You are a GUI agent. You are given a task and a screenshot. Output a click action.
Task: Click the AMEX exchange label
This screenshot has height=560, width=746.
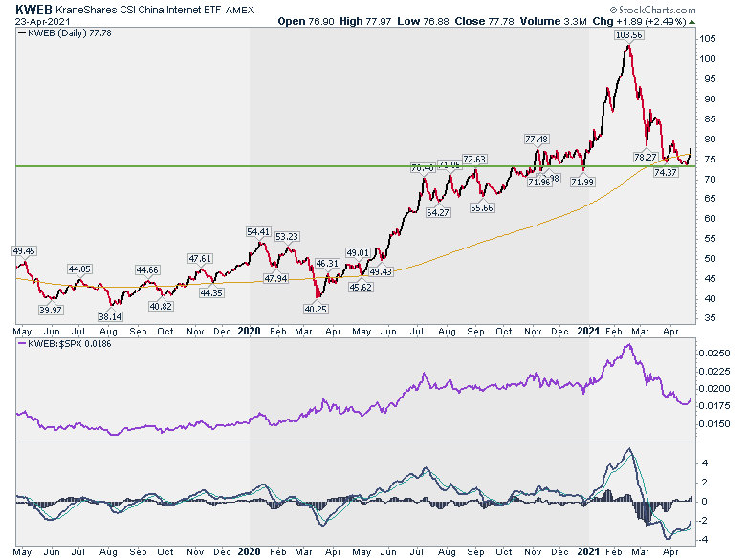click(x=240, y=10)
